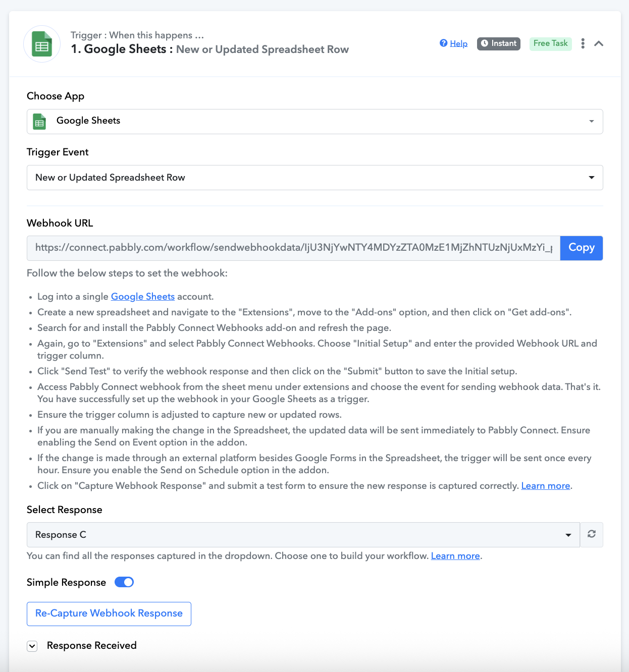Click the Instant clock badge
The height and width of the screenshot is (672, 629).
click(x=499, y=43)
